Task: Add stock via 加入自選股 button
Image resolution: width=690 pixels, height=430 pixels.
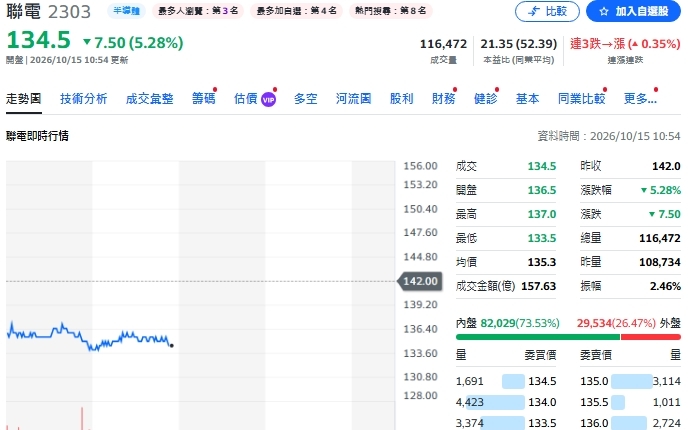Action: (x=633, y=11)
